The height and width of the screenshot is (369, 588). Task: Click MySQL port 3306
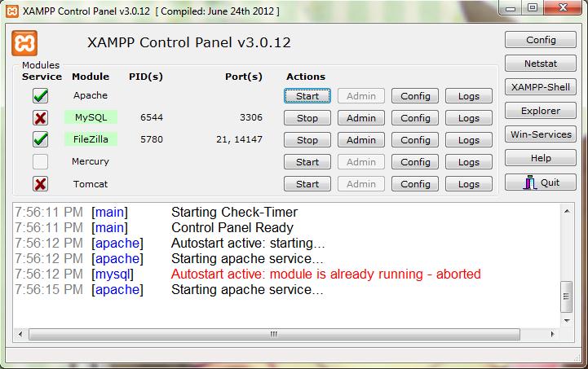251,117
